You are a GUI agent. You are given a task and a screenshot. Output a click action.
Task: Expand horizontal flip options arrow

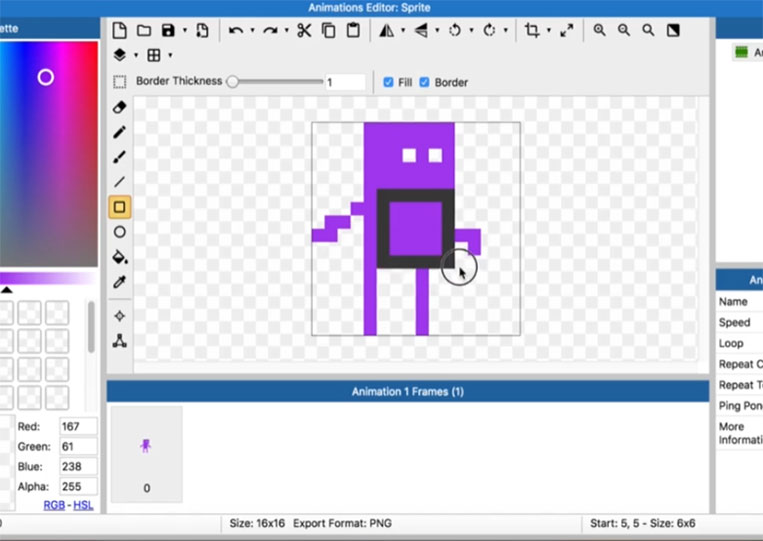tap(403, 31)
